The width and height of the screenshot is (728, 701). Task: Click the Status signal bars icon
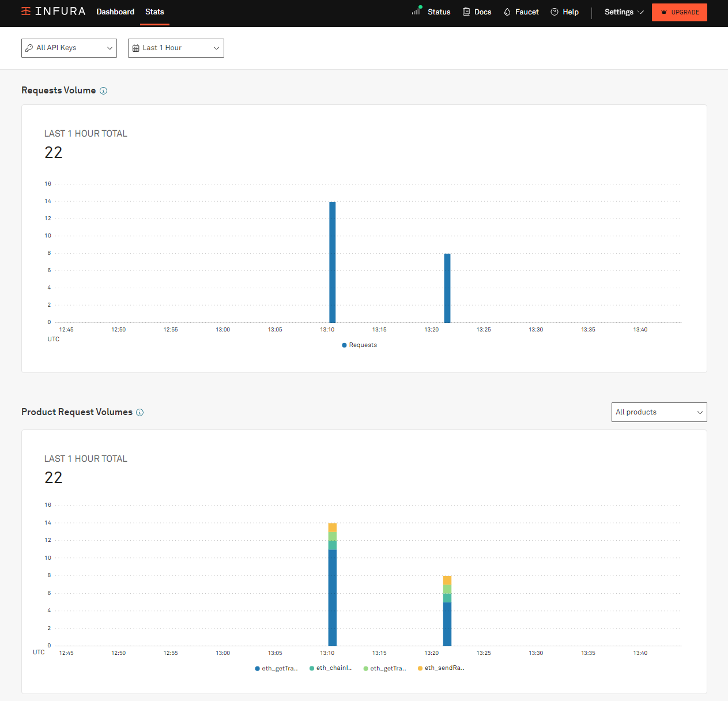[417, 11]
